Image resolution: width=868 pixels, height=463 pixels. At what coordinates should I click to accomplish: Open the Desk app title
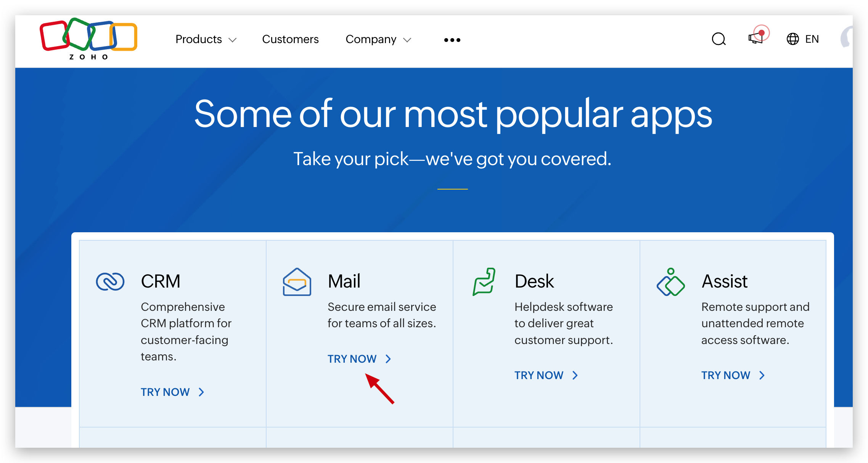click(x=534, y=281)
